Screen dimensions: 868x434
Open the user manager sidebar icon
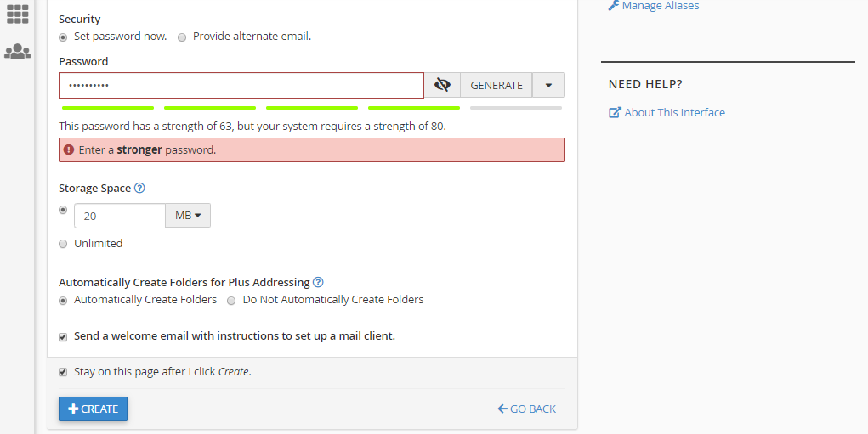tap(17, 52)
